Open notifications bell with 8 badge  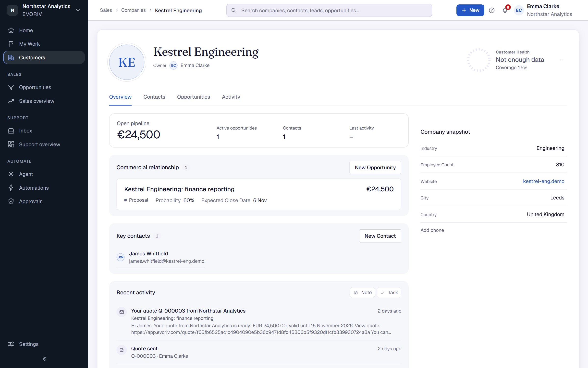coord(505,10)
